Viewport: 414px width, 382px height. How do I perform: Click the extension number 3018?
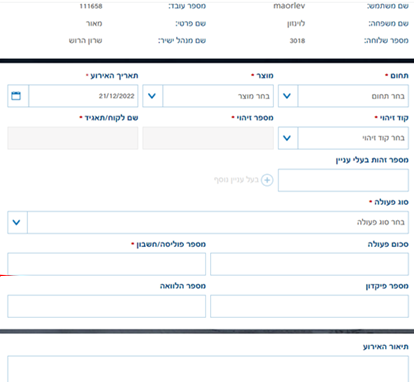[297, 41]
